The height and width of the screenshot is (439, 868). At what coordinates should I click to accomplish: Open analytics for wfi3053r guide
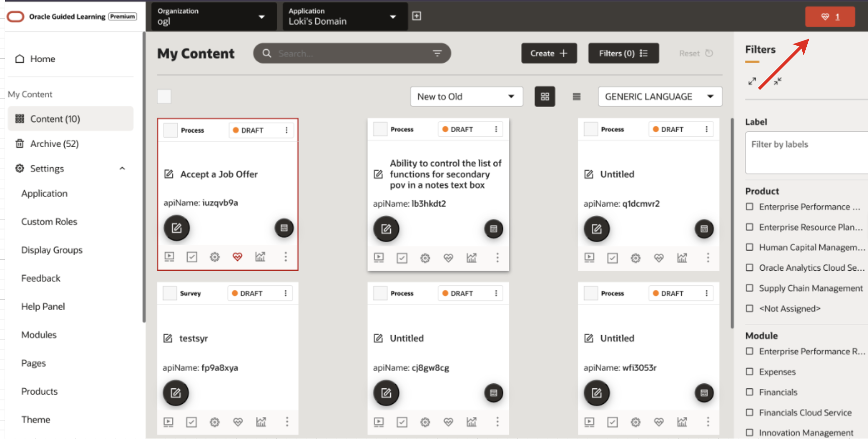(682, 422)
